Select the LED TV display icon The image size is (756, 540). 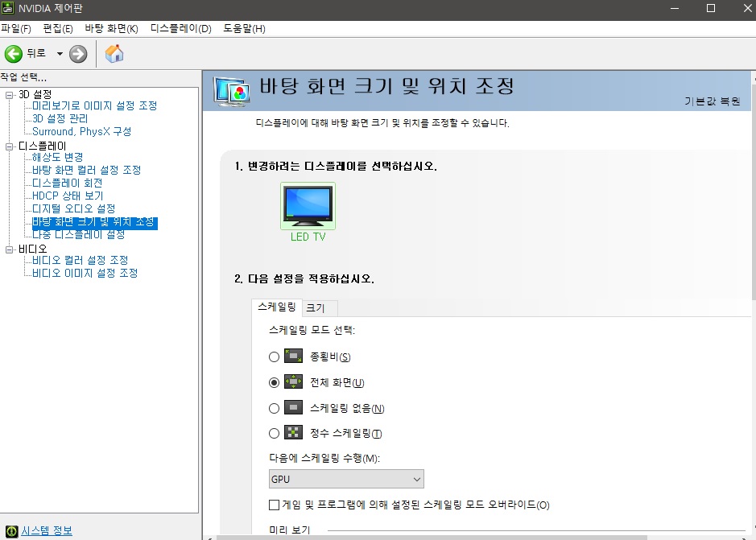click(308, 206)
